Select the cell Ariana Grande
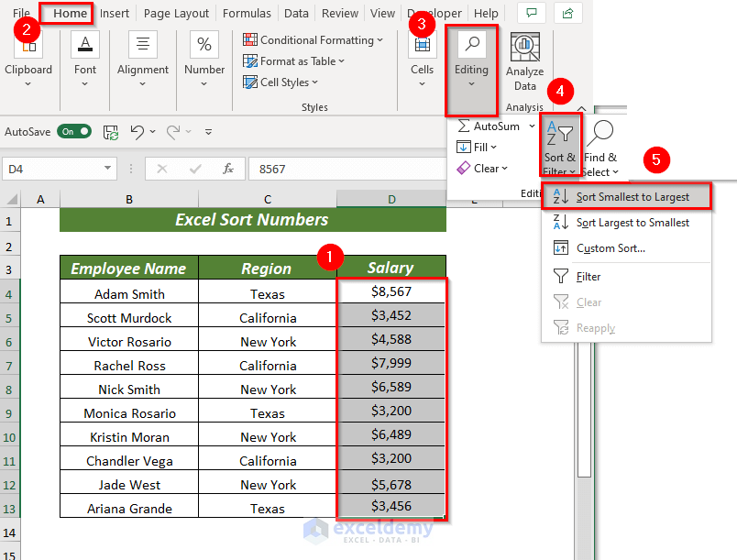Viewport: 737px width, 560px height. (x=129, y=508)
